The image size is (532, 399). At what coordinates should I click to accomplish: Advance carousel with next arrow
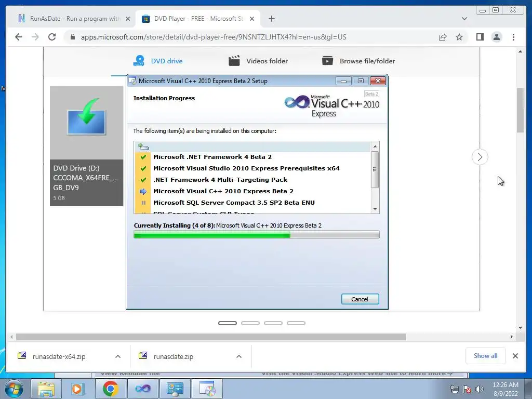pos(480,157)
